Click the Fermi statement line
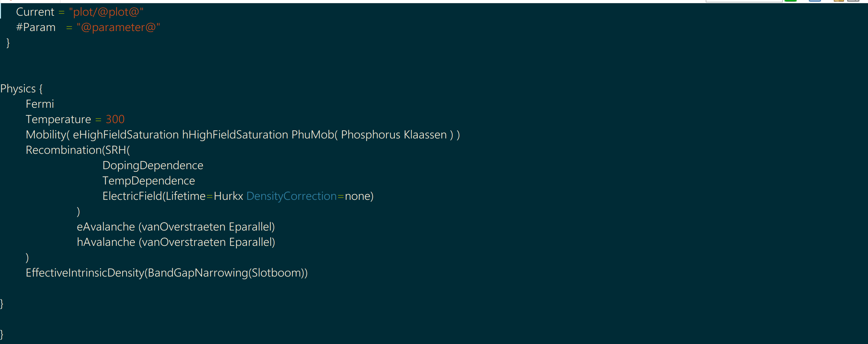This screenshot has width=868, height=344. pyautogui.click(x=40, y=104)
